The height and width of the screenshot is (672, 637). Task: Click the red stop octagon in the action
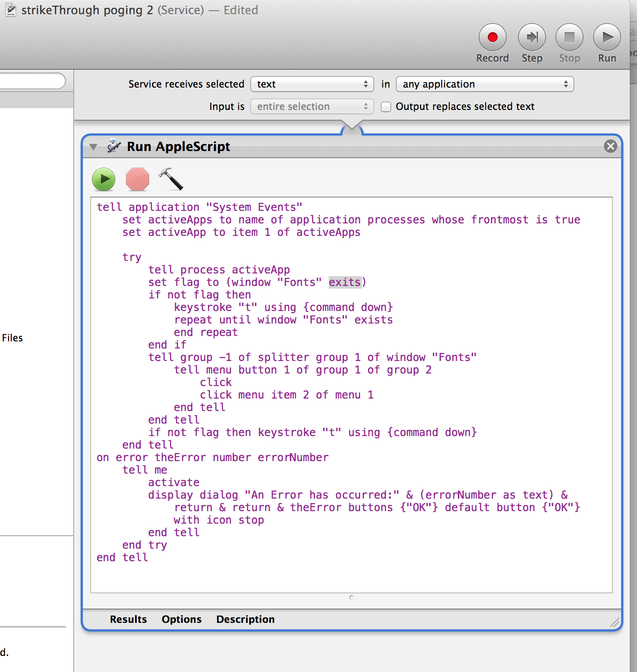(x=137, y=179)
